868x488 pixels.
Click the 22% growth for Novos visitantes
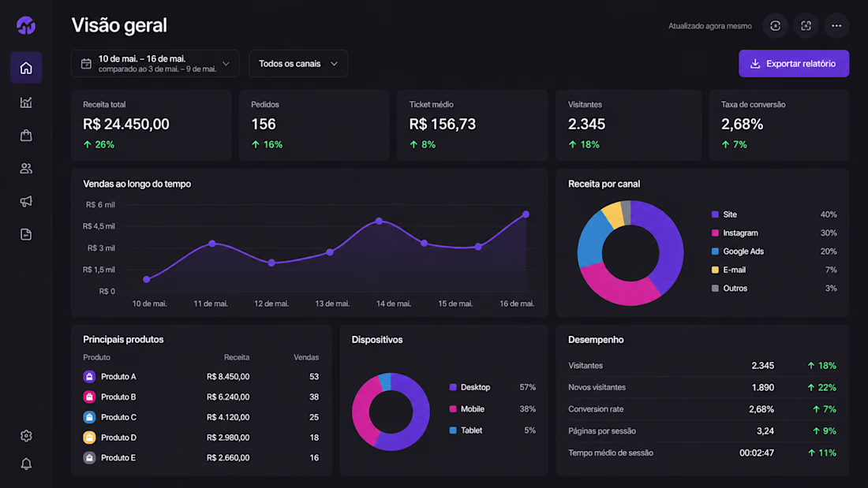[x=822, y=387]
